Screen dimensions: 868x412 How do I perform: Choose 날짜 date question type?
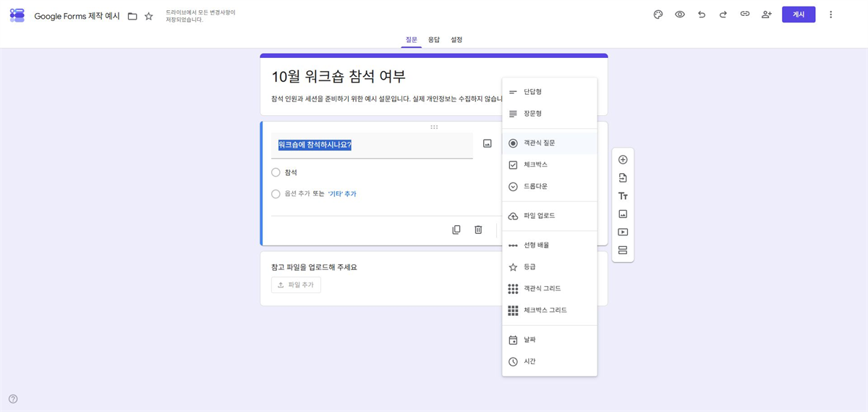(x=550, y=340)
